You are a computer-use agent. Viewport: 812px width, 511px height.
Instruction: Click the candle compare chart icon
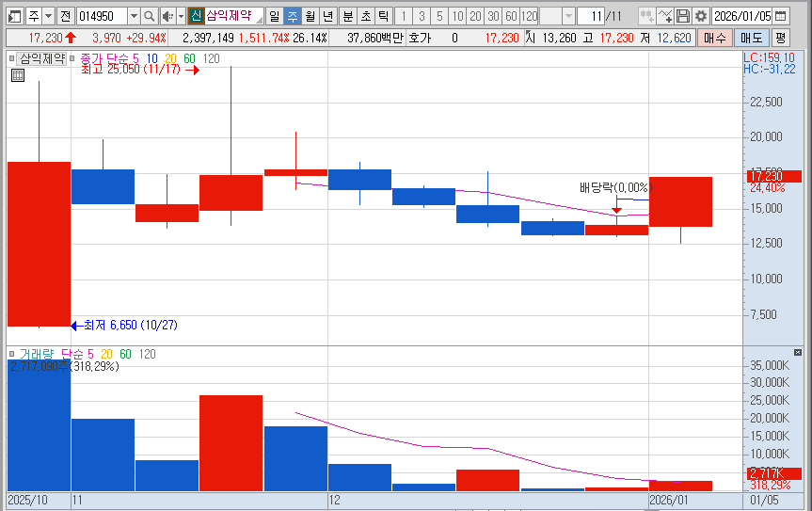[x=646, y=17]
